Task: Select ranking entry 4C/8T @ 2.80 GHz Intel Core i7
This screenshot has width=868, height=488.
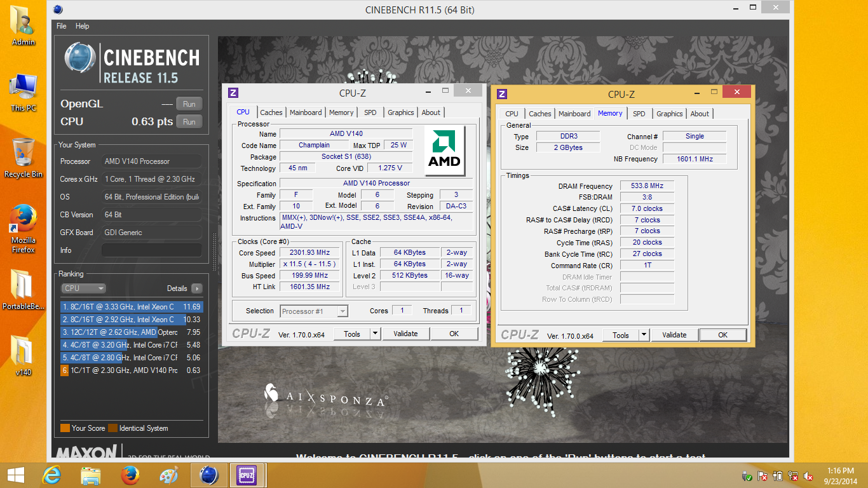Action: pyautogui.click(x=132, y=358)
